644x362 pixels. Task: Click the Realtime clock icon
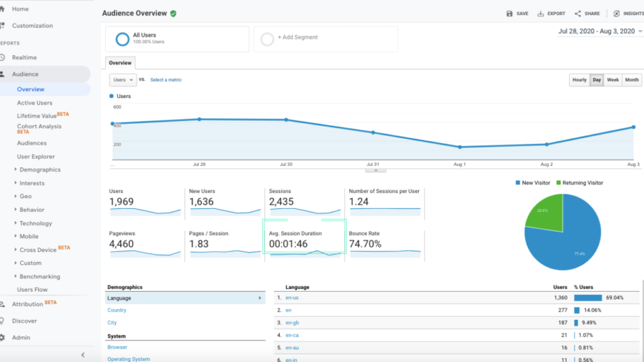[3, 57]
